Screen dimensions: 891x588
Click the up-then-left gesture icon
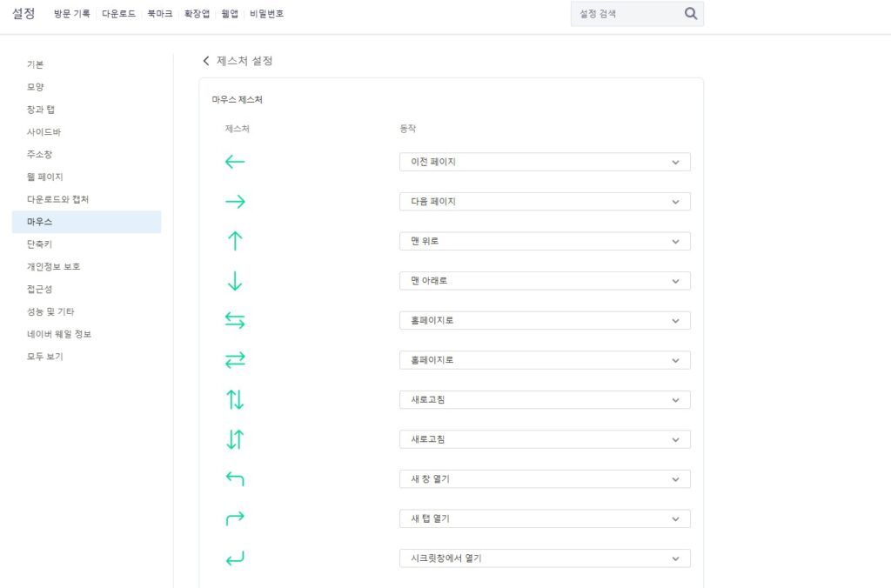(x=235, y=479)
